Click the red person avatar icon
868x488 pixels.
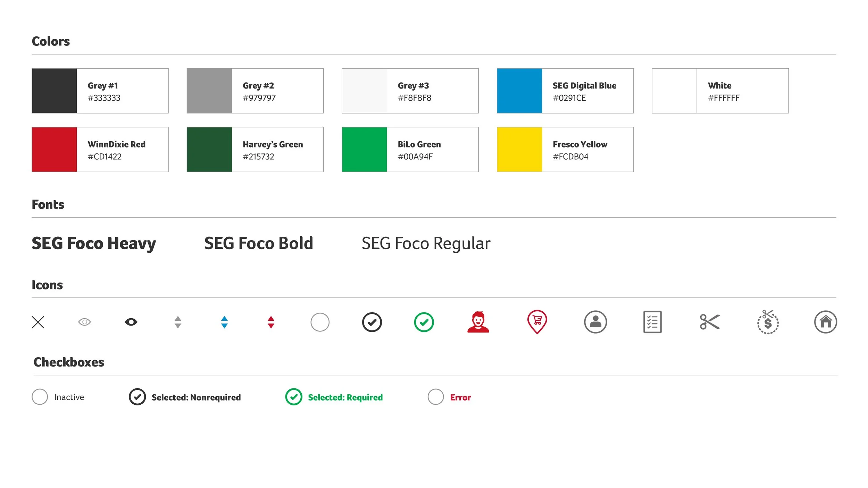click(478, 322)
